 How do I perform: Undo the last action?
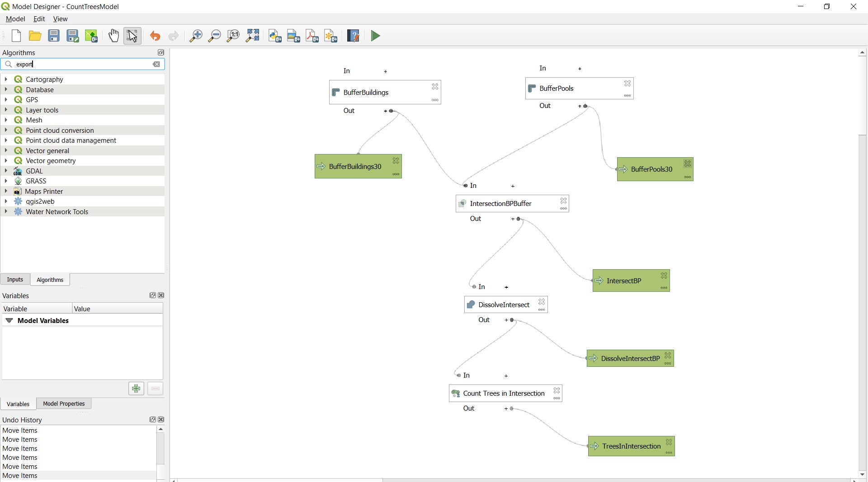tap(155, 36)
